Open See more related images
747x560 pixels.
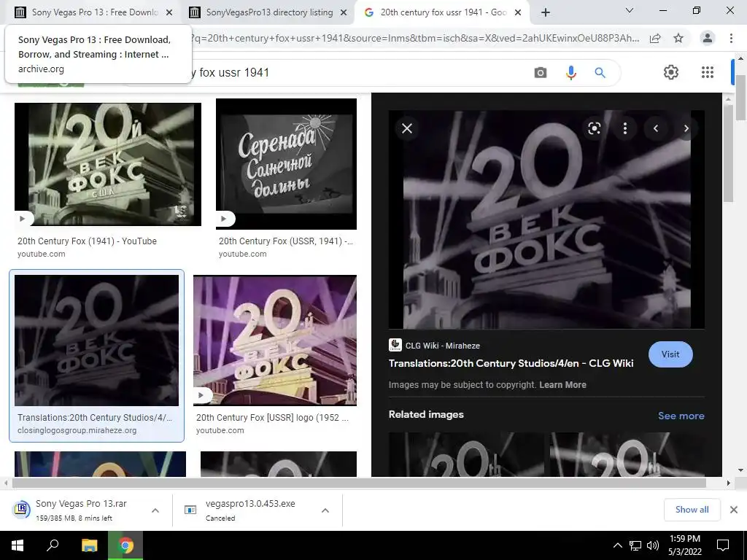(x=681, y=416)
